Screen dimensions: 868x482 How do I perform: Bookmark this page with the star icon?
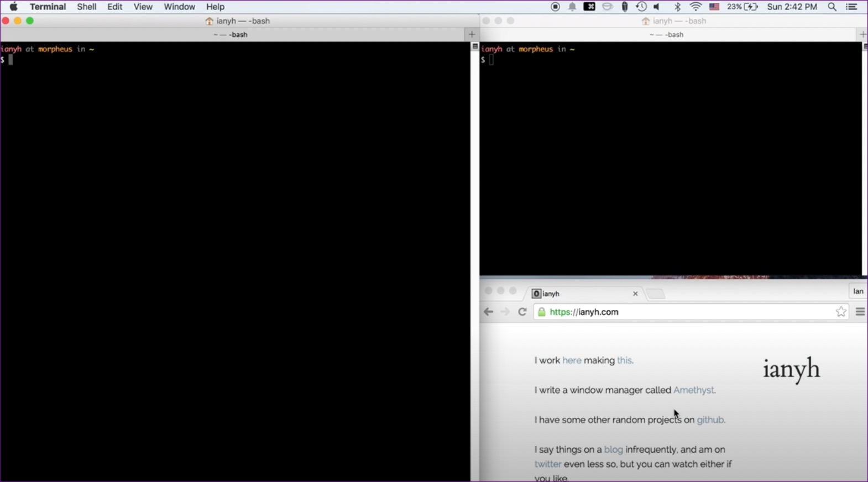click(x=841, y=312)
